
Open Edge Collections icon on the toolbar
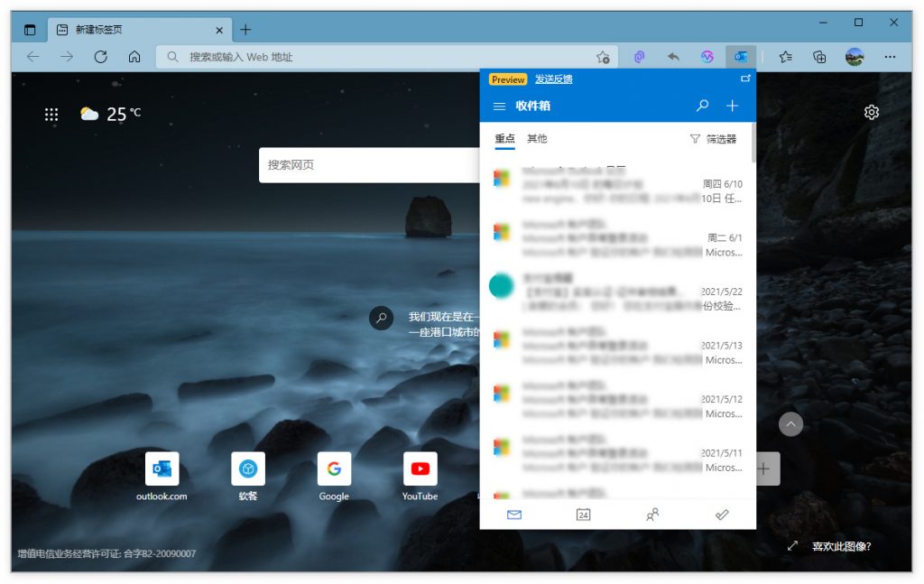click(x=819, y=56)
